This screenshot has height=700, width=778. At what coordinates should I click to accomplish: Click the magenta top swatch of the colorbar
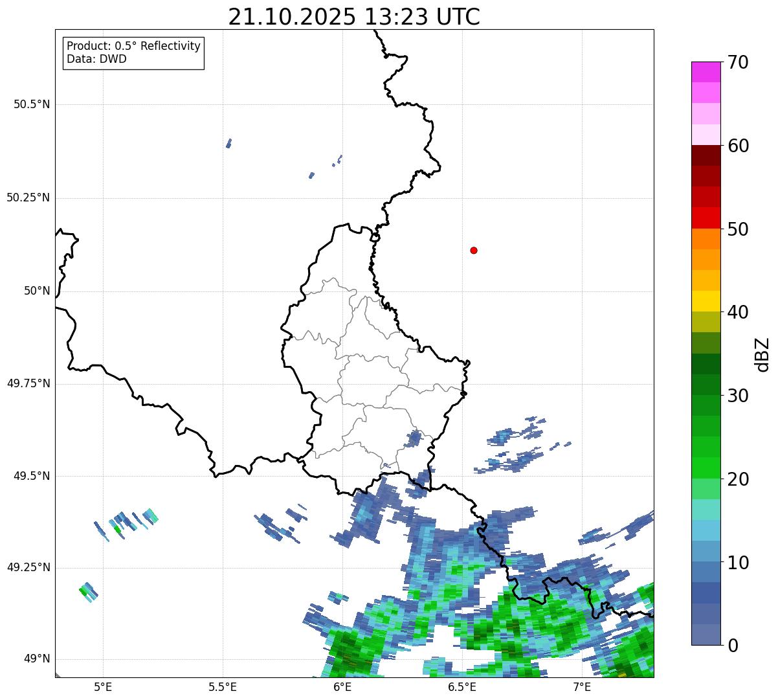pos(706,72)
